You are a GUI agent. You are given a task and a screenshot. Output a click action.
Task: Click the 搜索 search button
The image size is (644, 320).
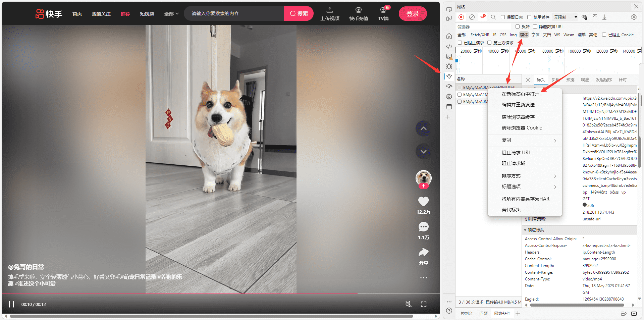[299, 14]
